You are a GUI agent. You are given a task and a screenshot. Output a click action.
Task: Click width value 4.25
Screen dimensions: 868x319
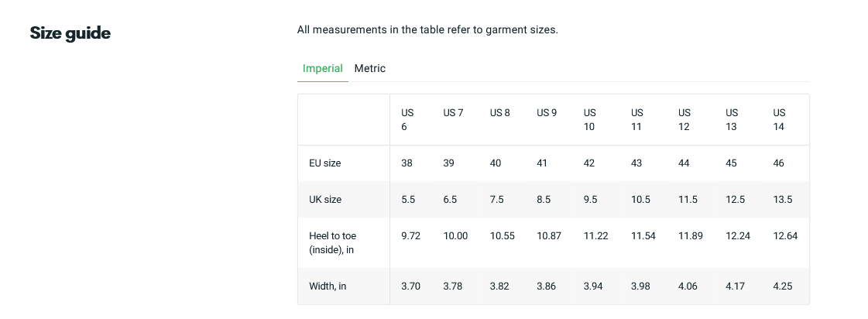click(783, 286)
